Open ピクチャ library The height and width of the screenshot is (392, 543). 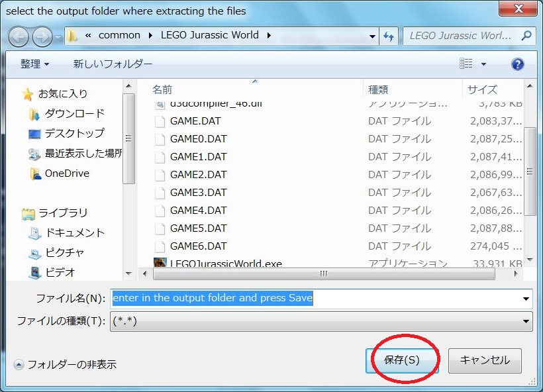pos(65,252)
